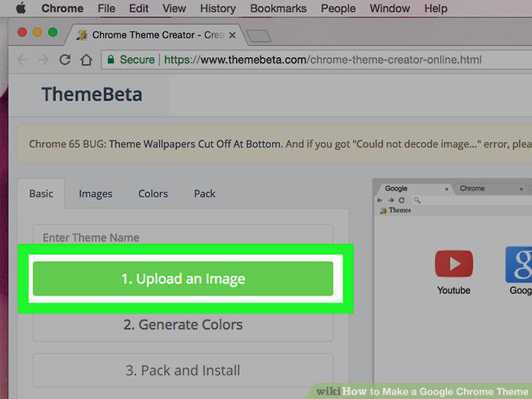Focus the address bar URL
The image size is (532, 399).
point(322,60)
